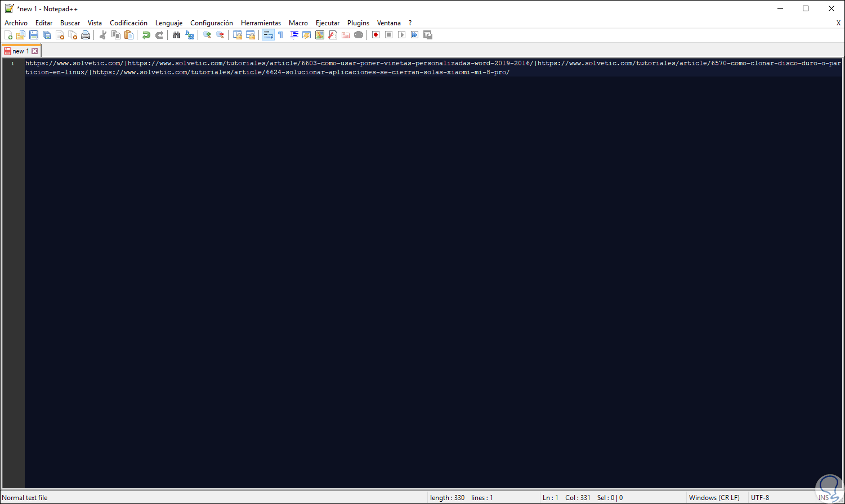Click the 'Windows (CR LF)' line ending indicator

[x=714, y=498]
